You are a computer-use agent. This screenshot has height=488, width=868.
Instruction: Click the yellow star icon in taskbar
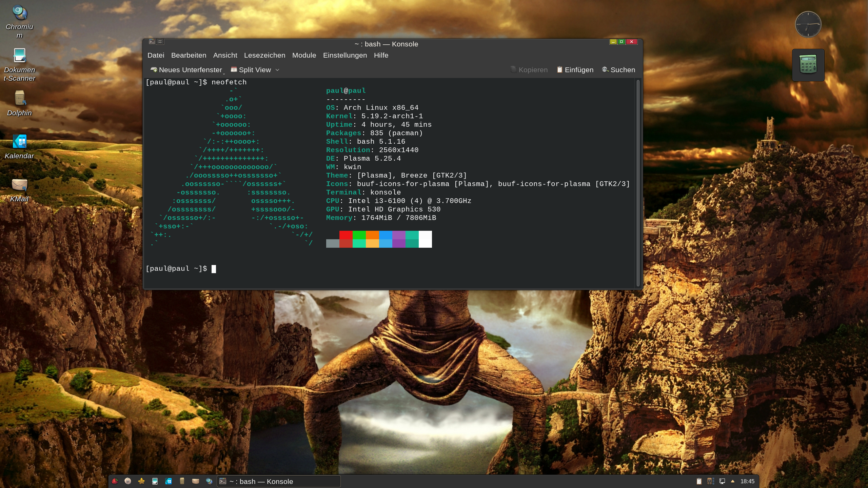pos(141,481)
